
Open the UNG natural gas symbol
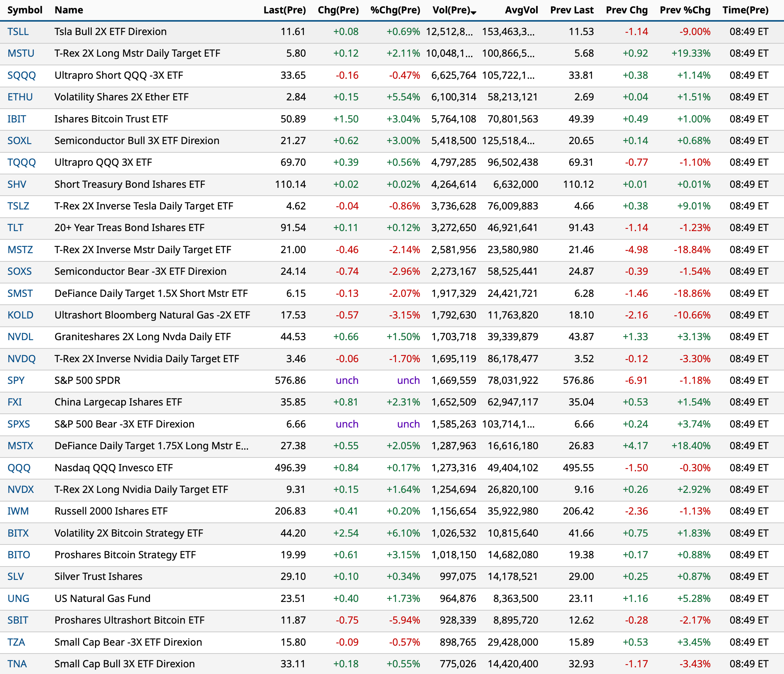click(x=18, y=598)
